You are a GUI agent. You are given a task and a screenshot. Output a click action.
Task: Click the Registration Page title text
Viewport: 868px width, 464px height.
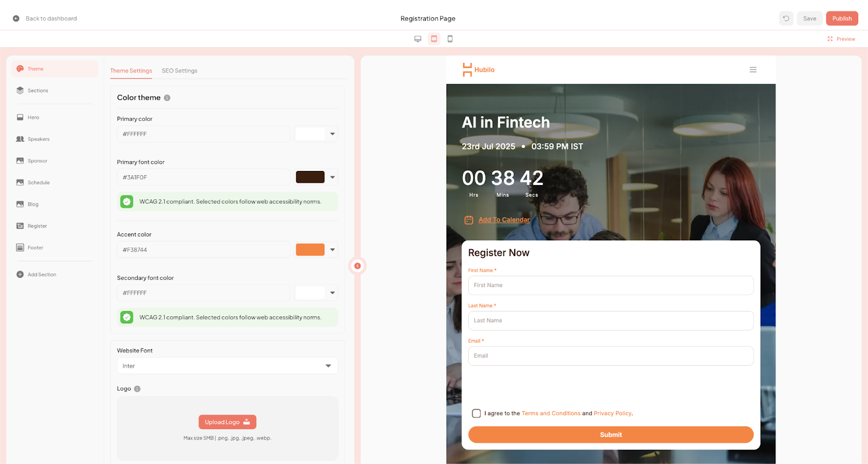tap(428, 18)
